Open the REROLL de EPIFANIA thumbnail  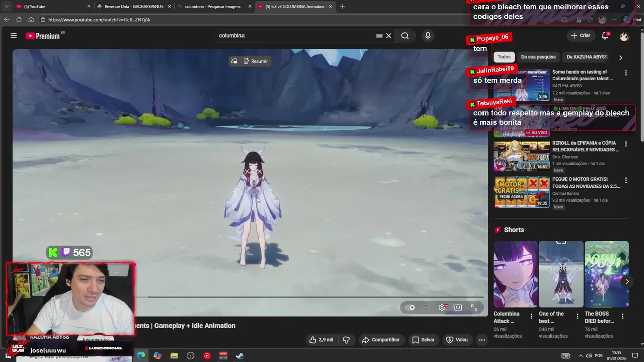pos(522,156)
